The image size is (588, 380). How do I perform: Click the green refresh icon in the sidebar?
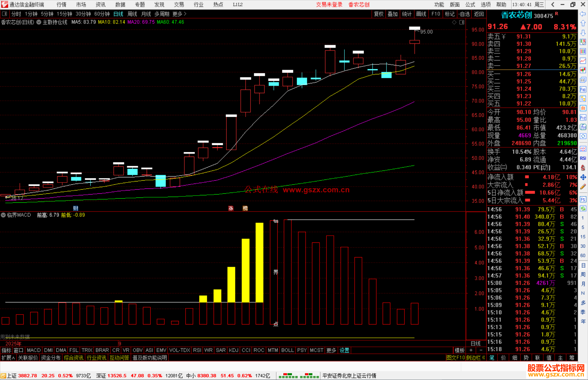(583, 209)
